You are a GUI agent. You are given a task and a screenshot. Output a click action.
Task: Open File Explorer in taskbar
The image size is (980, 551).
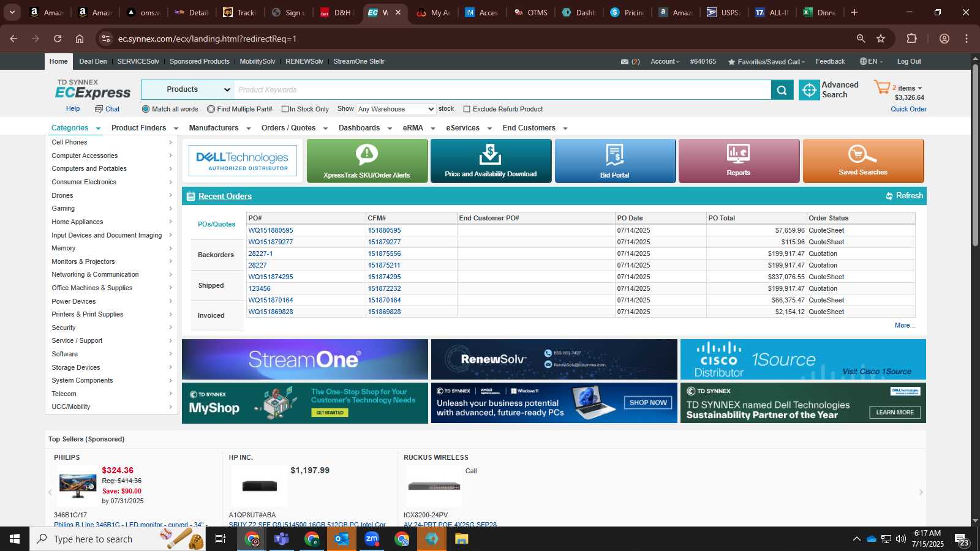pyautogui.click(x=462, y=539)
